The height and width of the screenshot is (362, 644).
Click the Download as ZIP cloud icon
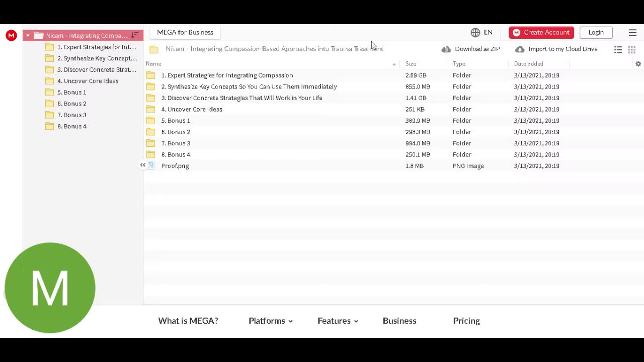[x=446, y=49]
